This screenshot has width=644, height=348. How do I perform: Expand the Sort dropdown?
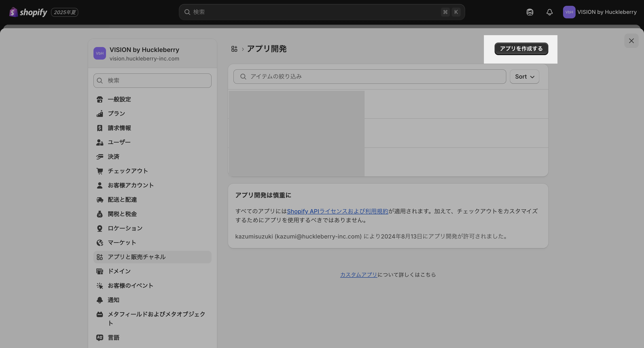(524, 77)
